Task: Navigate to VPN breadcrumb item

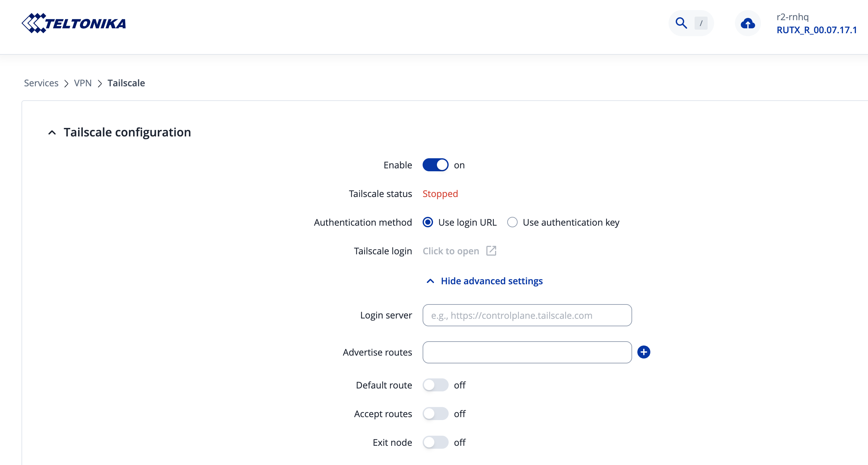Action: 83,83
